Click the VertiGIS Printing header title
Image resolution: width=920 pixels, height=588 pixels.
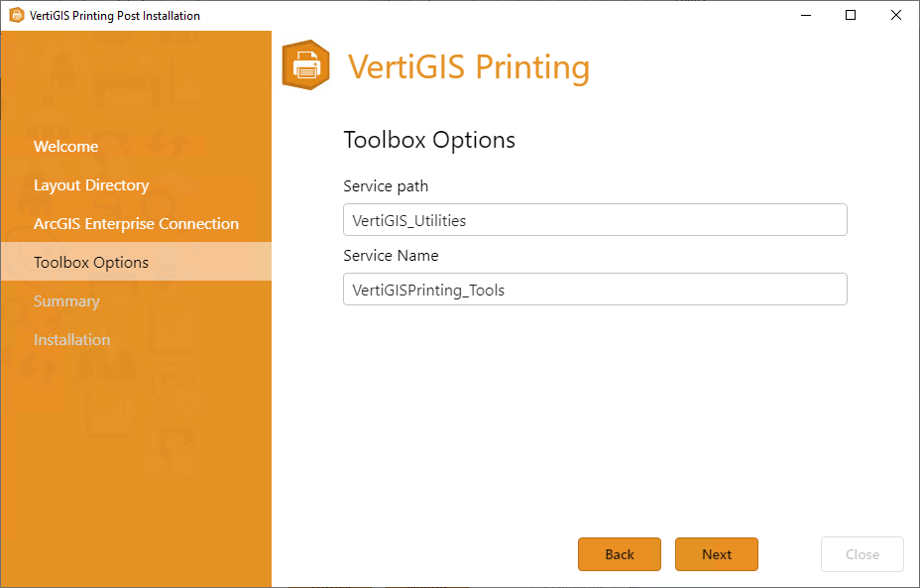(x=469, y=68)
